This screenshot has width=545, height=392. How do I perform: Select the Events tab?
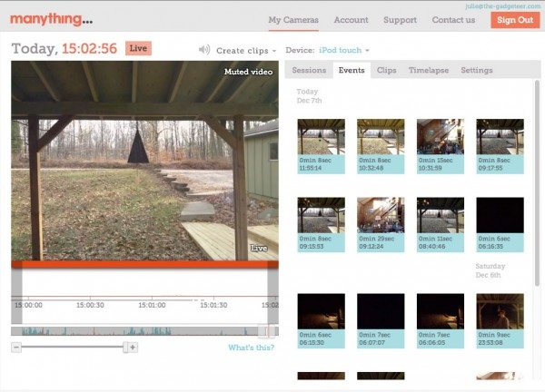click(x=352, y=70)
